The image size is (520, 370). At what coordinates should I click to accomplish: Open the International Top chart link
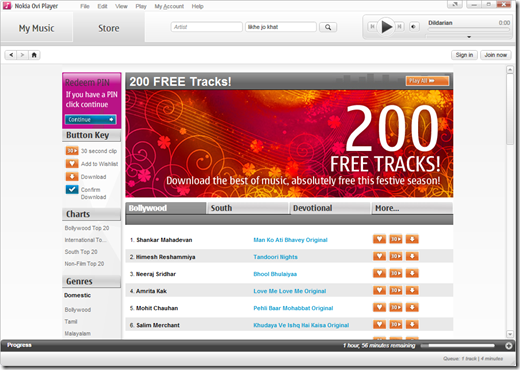tap(85, 240)
